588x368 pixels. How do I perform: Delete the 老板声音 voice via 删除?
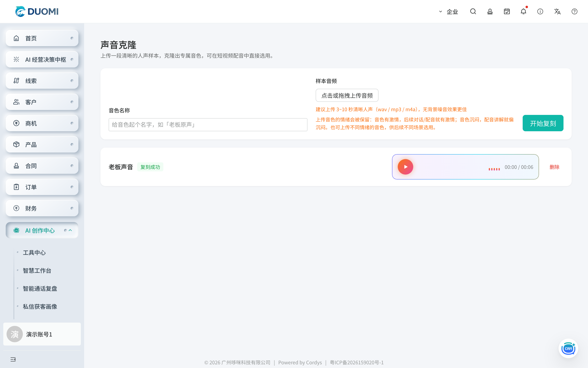click(x=554, y=167)
